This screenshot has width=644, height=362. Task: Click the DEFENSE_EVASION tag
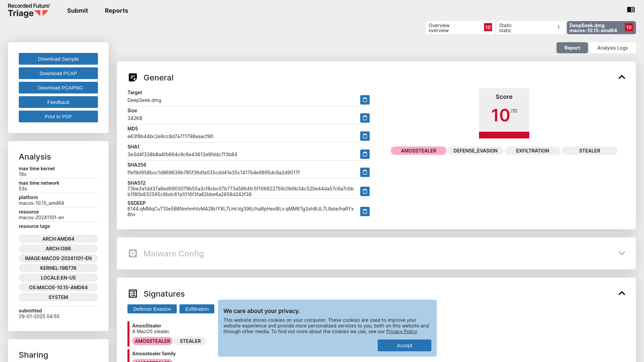coord(476,151)
